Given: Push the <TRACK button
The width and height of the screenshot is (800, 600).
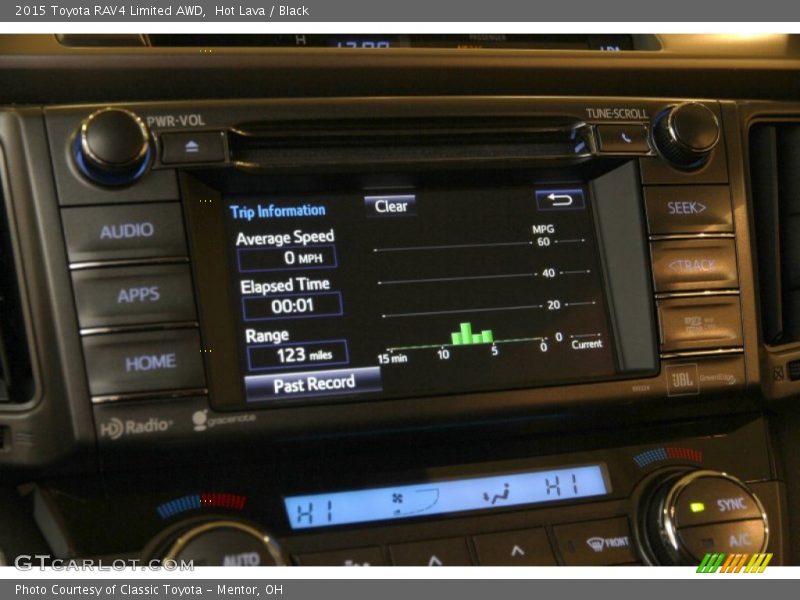Looking at the screenshot, I should pos(693,265).
